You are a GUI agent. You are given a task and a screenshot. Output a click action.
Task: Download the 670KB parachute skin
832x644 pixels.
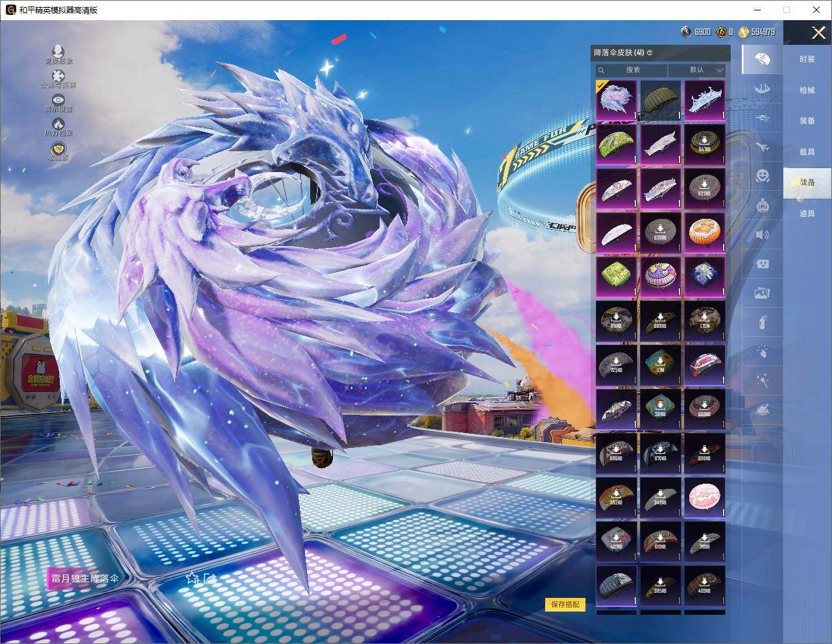pos(660,453)
